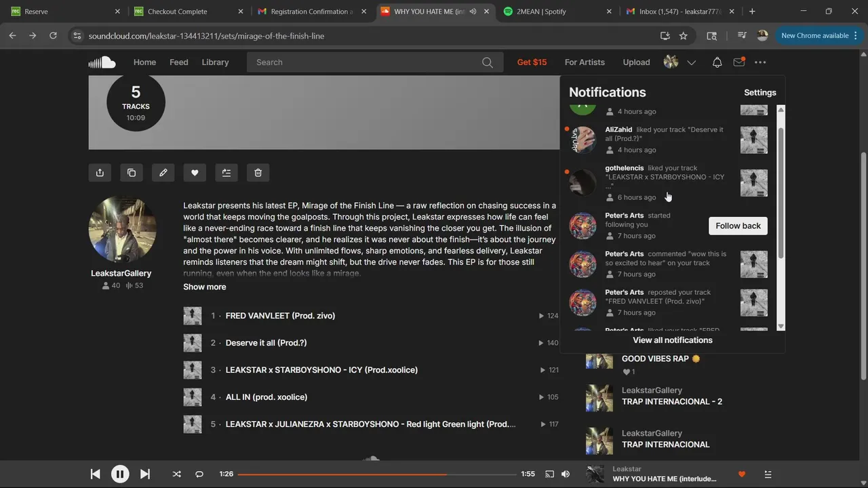The image size is (868, 488).
Task: Open the Library page
Action: 215,62
